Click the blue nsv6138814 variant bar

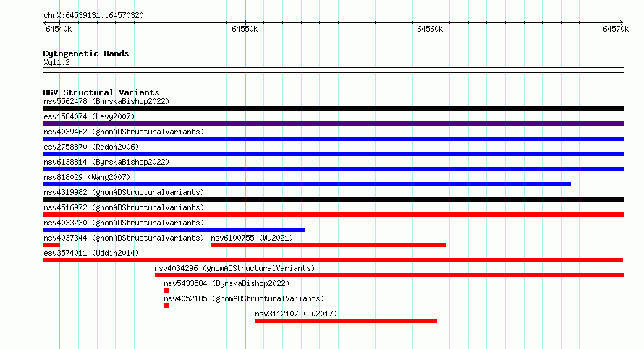tap(333, 169)
